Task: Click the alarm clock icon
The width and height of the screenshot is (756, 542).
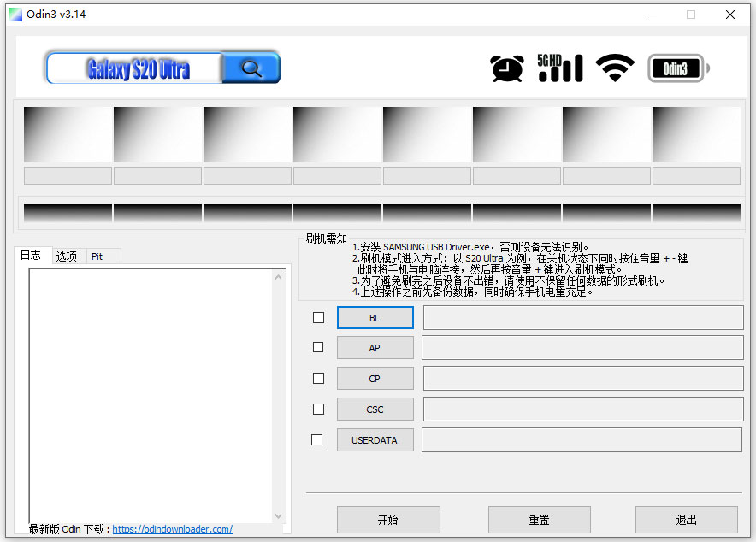Action: 507,68
